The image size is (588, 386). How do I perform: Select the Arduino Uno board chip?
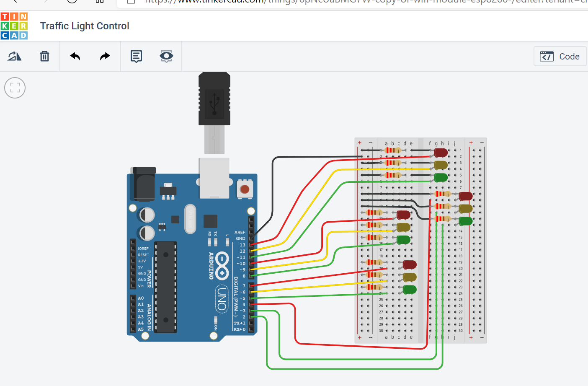pos(166,287)
